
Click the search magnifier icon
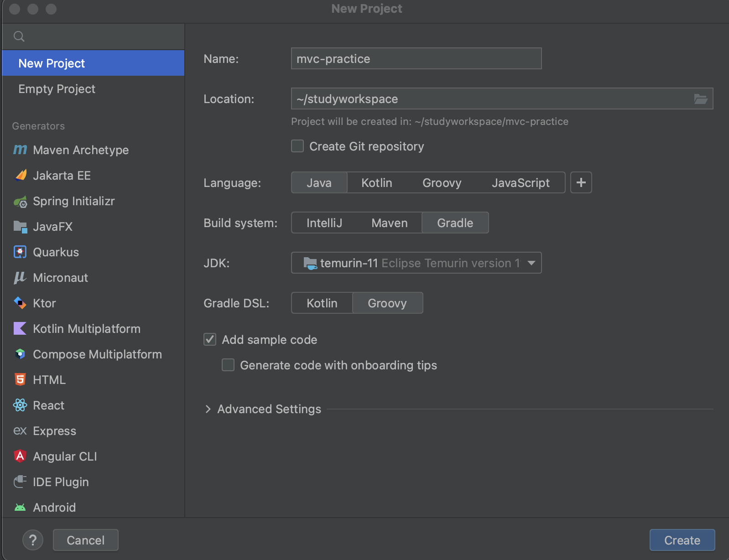click(19, 36)
